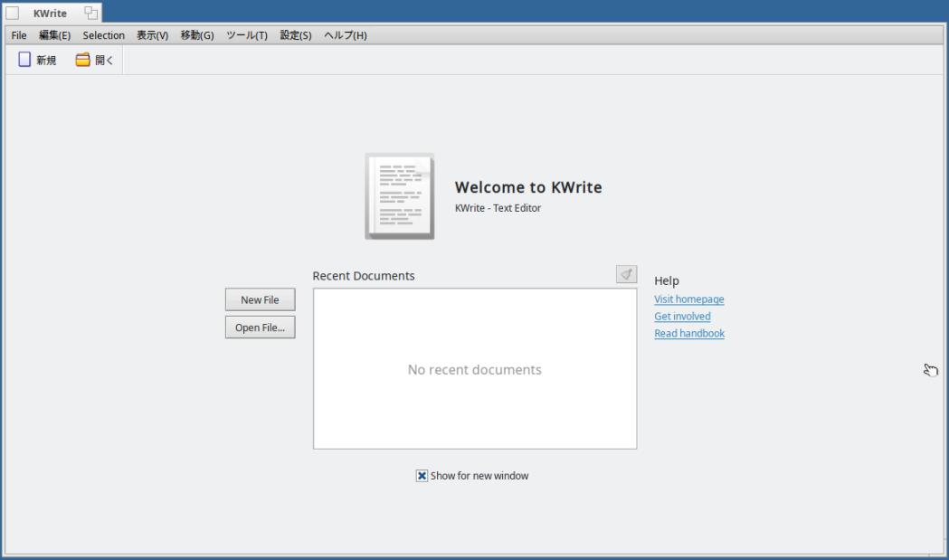Open the 移動(G) menu
The image size is (949, 560).
(196, 35)
